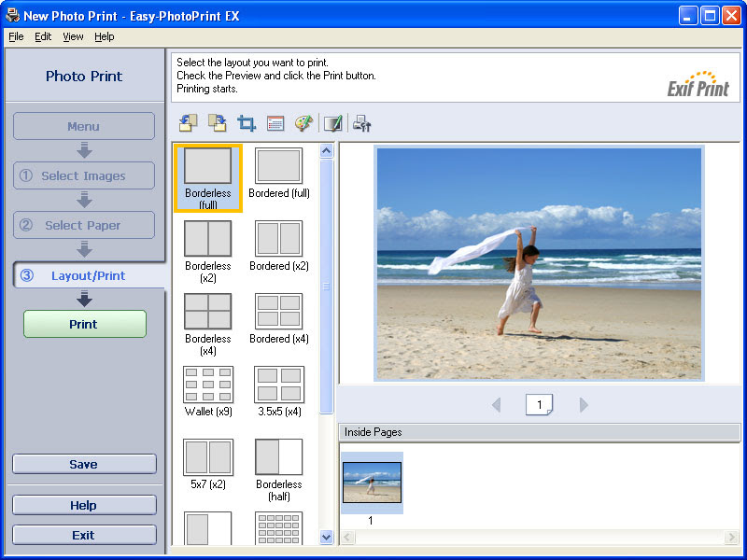747x560 pixels.
Task: Click the special image filters icon
Action: [333, 123]
